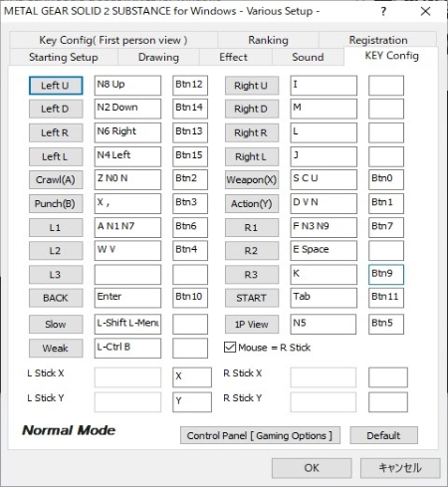Focus the L-Shift L-Menu key field
Screen dimensions: 448x487
pyautogui.click(x=127, y=324)
